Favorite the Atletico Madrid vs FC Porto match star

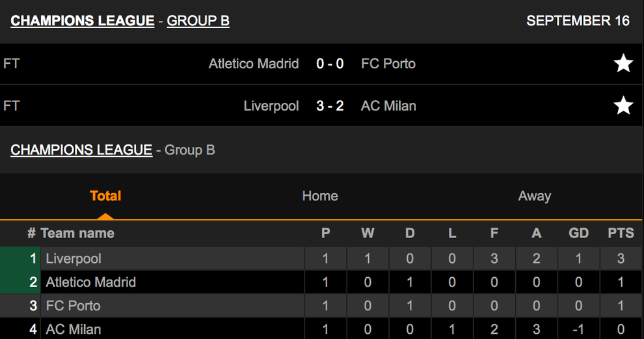coord(623,63)
